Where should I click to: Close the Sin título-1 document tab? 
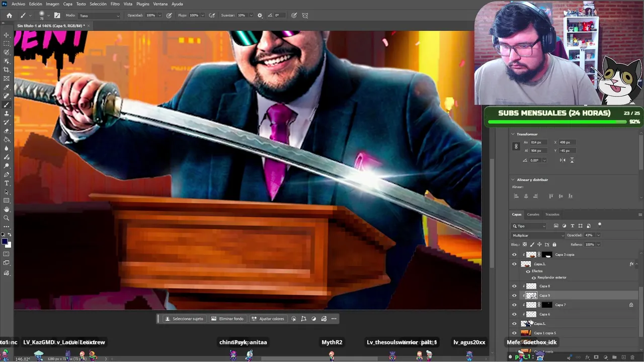pyautogui.click(x=89, y=26)
